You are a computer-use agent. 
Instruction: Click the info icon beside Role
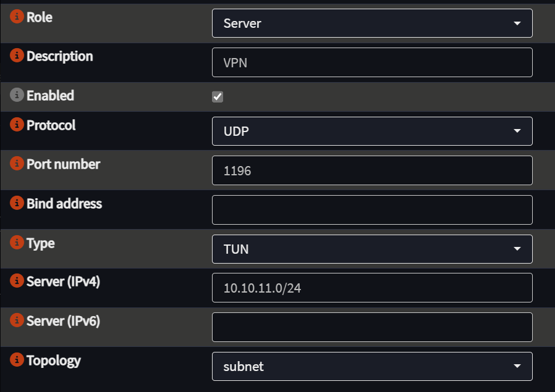coord(17,16)
